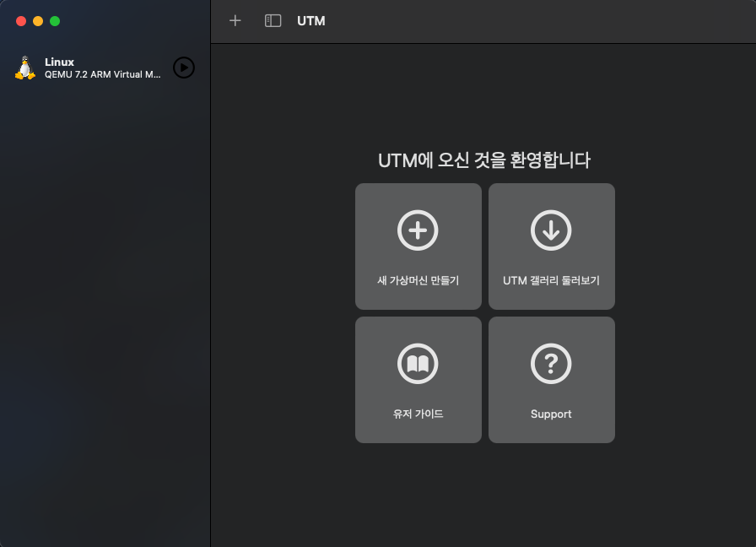Maximize the UTM window with green button
Image resolution: width=756 pixels, height=547 pixels.
click(x=55, y=21)
